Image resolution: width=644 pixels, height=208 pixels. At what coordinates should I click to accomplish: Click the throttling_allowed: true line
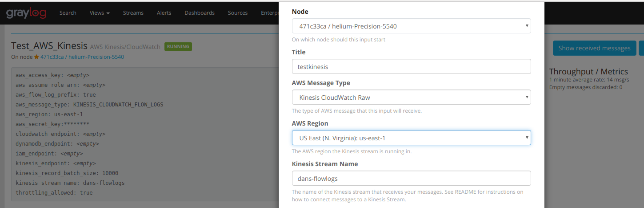[54, 193]
